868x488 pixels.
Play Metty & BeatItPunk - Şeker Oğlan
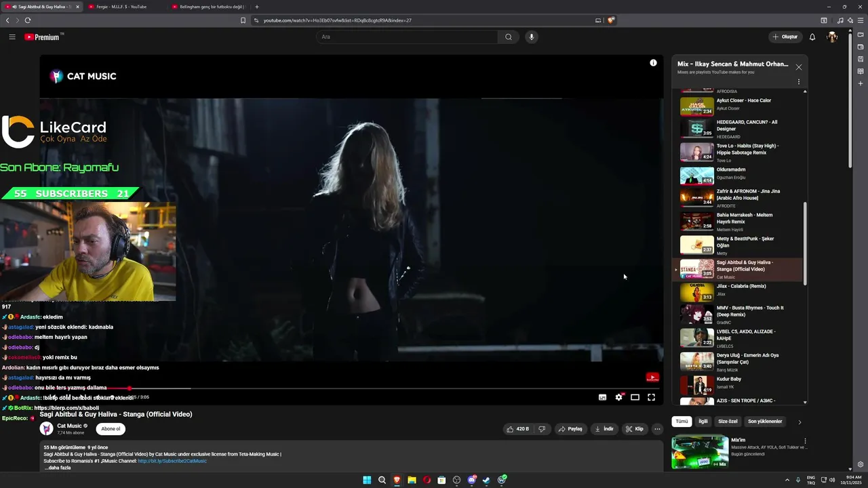(x=739, y=245)
